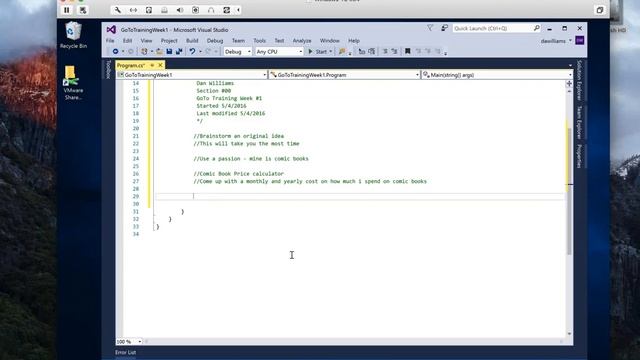The height and width of the screenshot is (360, 640).
Task: Click the Redo toolbar icon
Action: 208,52
